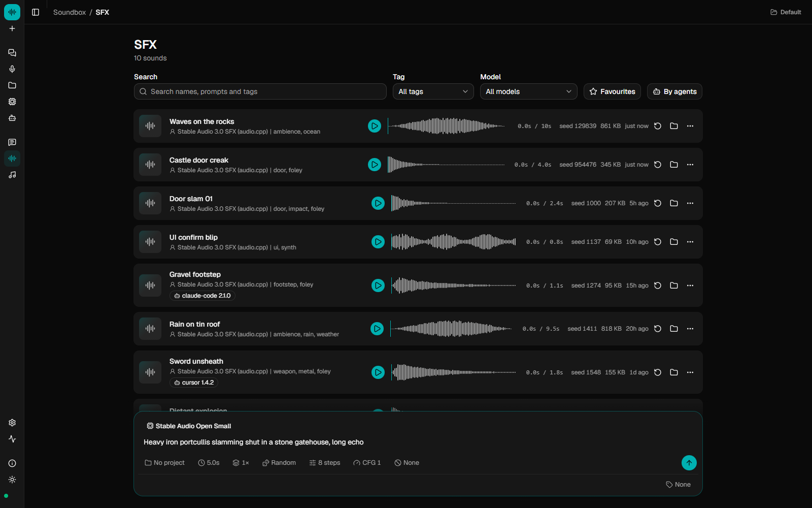Open the chat bubbles sidebar icon

12,53
